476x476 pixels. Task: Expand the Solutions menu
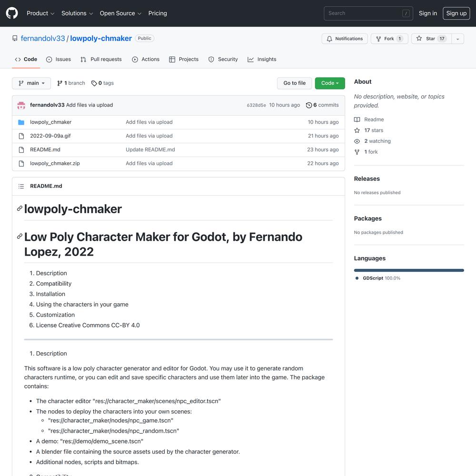77,13
